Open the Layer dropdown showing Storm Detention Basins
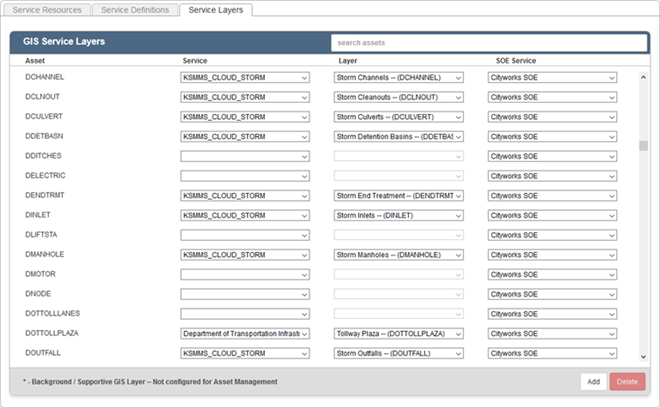The image size is (660, 408). [399, 136]
